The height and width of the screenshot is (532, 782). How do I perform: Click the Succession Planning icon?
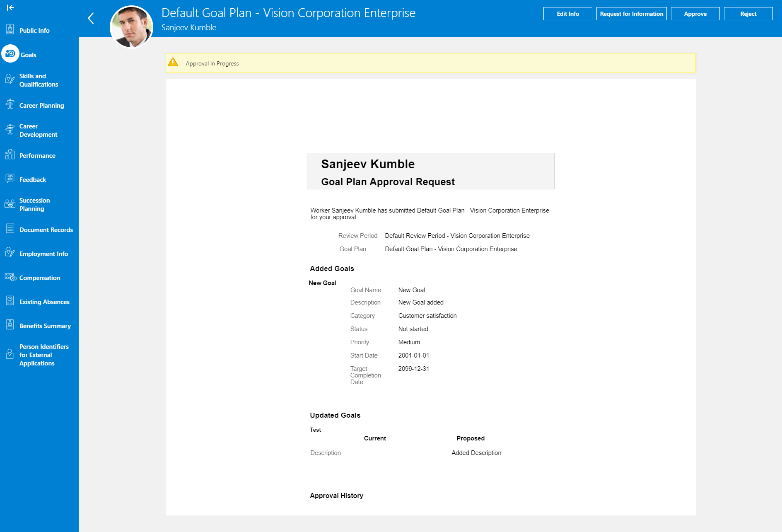click(10, 204)
